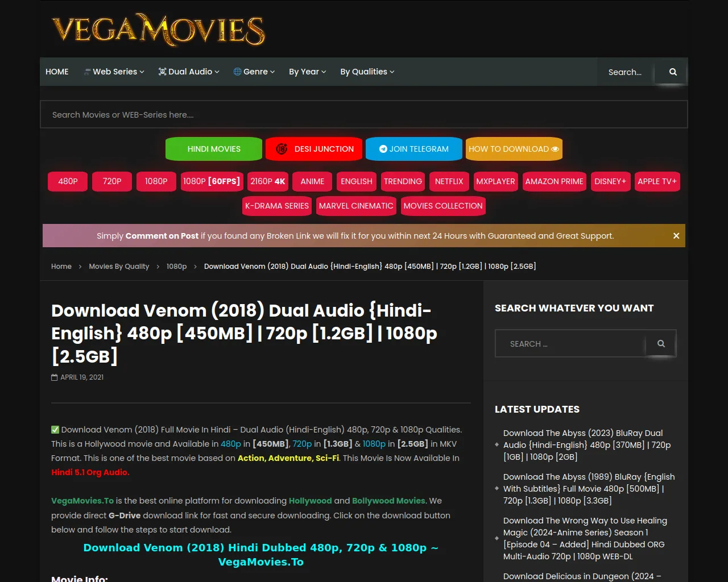The width and height of the screenshot is (728, 582).
Task: Click the Home breadcrumb link
Action: [x=61, y=266]
